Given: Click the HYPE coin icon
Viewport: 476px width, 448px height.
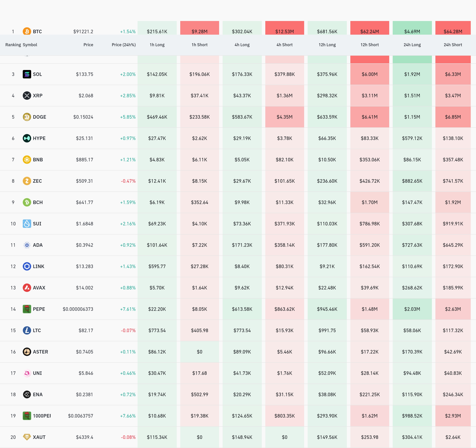Looking at the screenshot, I should coord(27,138).
